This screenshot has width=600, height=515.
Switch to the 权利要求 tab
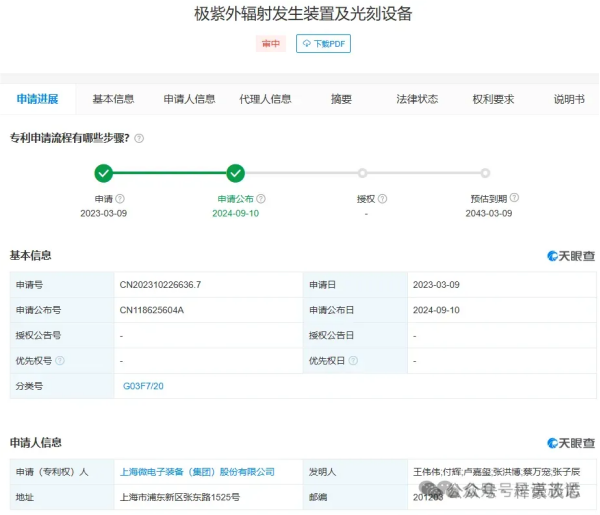coord(493,99)
